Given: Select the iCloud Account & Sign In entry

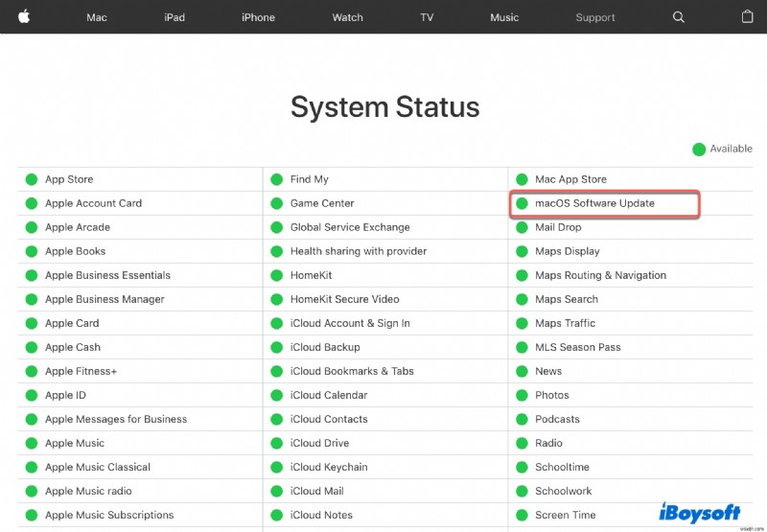Looking at the screenshot, I should [350, 323].
